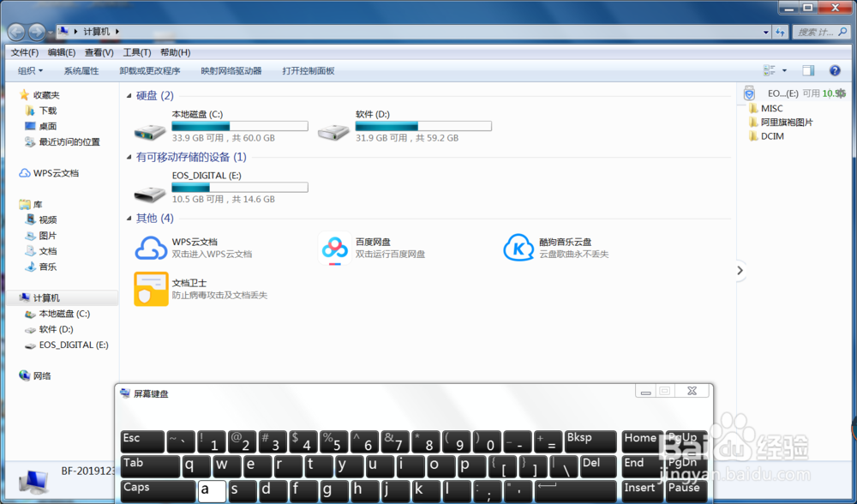
Task: Click the Home key on screen keyboard
Action: pyautogui.click(x=642, y=441)
